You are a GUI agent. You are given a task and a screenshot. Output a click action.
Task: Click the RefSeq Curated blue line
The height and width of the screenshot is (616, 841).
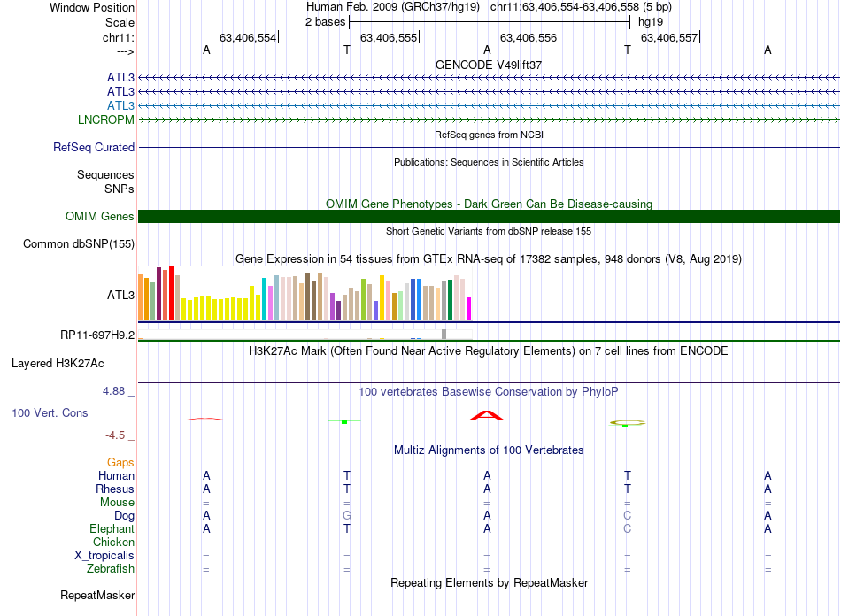coord(489,148)
